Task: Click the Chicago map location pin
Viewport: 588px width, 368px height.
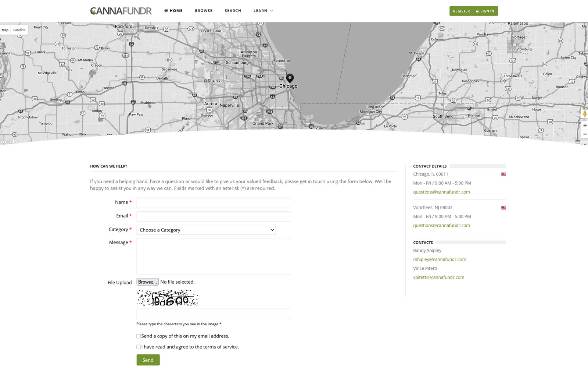Action: [x=290, y=78]
